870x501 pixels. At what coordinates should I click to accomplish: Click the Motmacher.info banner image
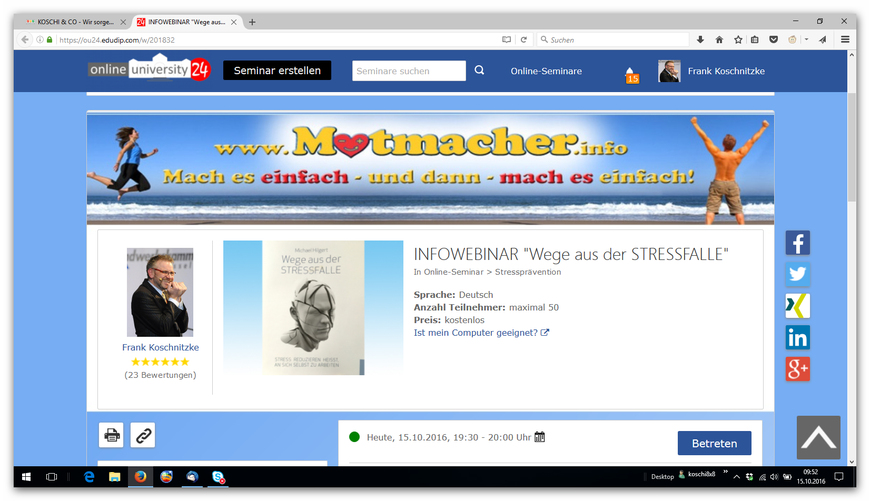(x=430, y=168)
